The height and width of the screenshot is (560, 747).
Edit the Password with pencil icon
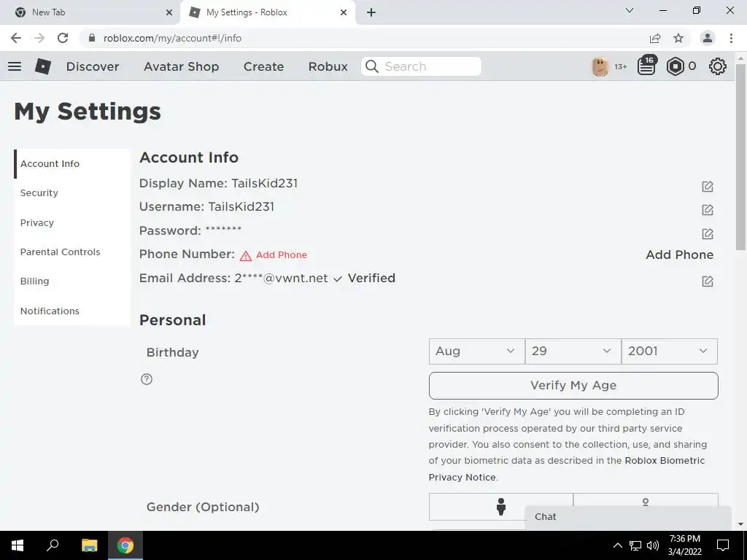coord(708,233)
